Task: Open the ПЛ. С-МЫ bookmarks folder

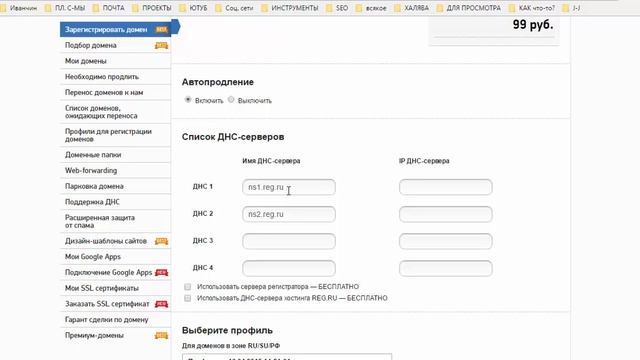Action: pos(65,8)
